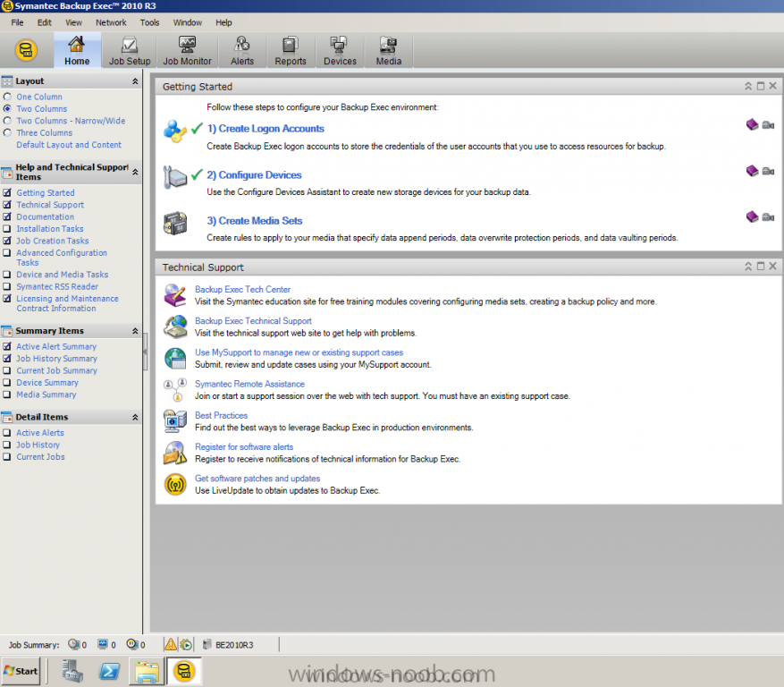Collapse the Getting Started panel chevron
Image resolution: width=784 pixels, height=687 pixels.
pyautogui.click(x=748, y=86)
